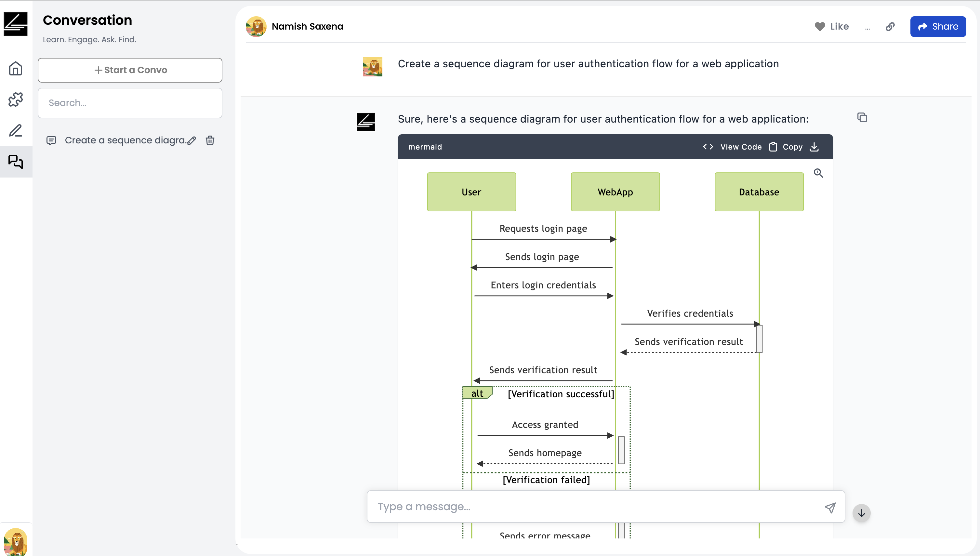Copy the mermaid code block

click(x=786, y=147)
